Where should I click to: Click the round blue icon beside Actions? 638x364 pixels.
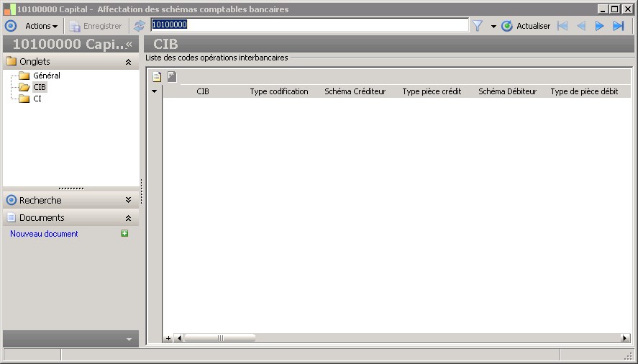tap(11, 26)
